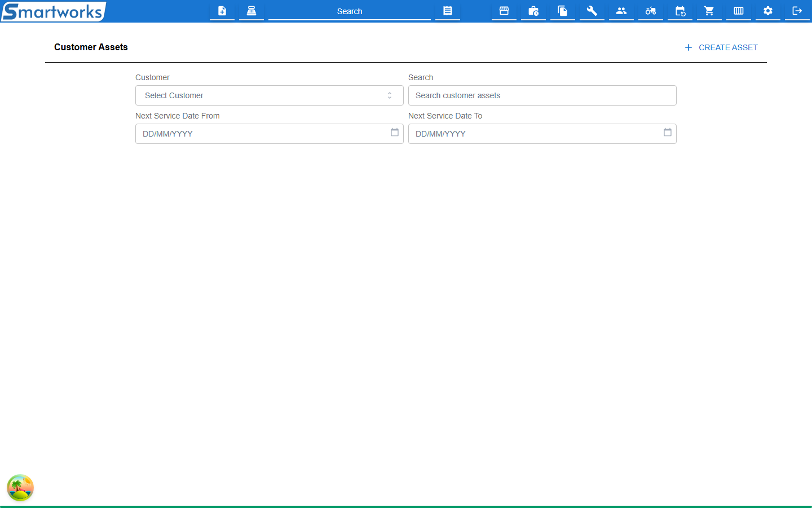
Task: Click the CREATE ASSET button
Action: [x=721, y=47]
